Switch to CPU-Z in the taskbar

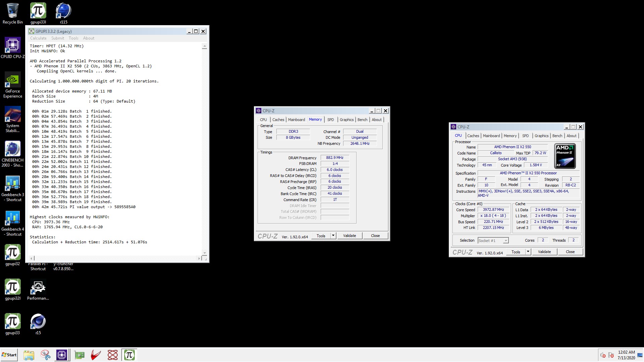tap(62, 355)
